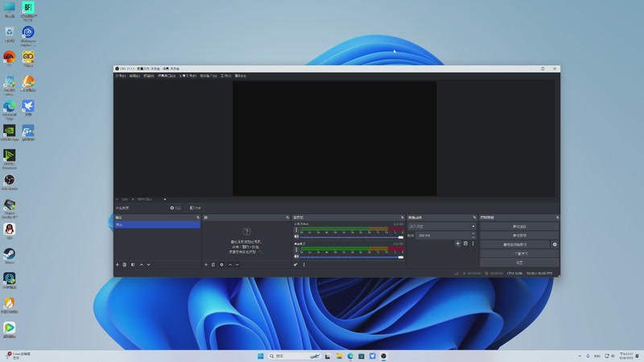Float the Scenes dock via header icon
This screenshot has width=644, height=362.
click(198, 217)
